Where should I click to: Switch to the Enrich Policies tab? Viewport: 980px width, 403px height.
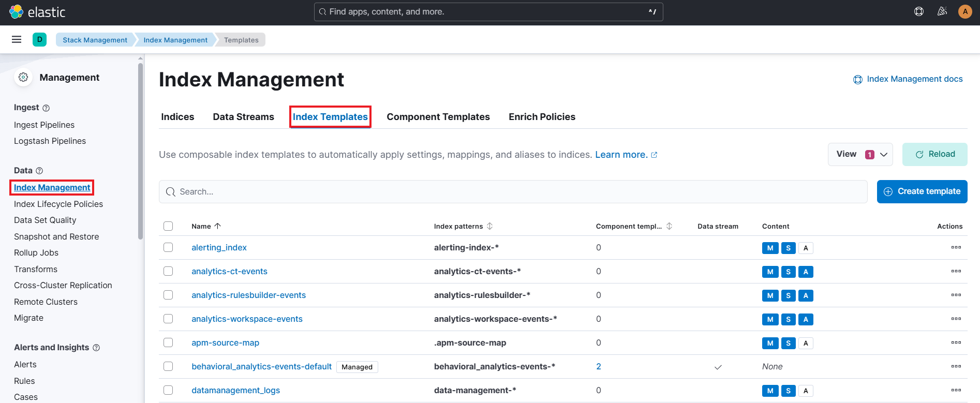(542, 117)
